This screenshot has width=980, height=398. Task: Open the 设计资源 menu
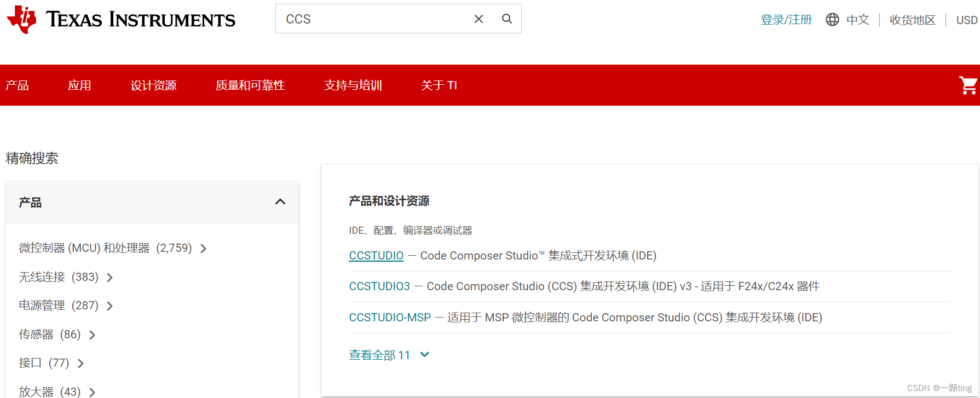pyautogui.click(x=153, y=85)
